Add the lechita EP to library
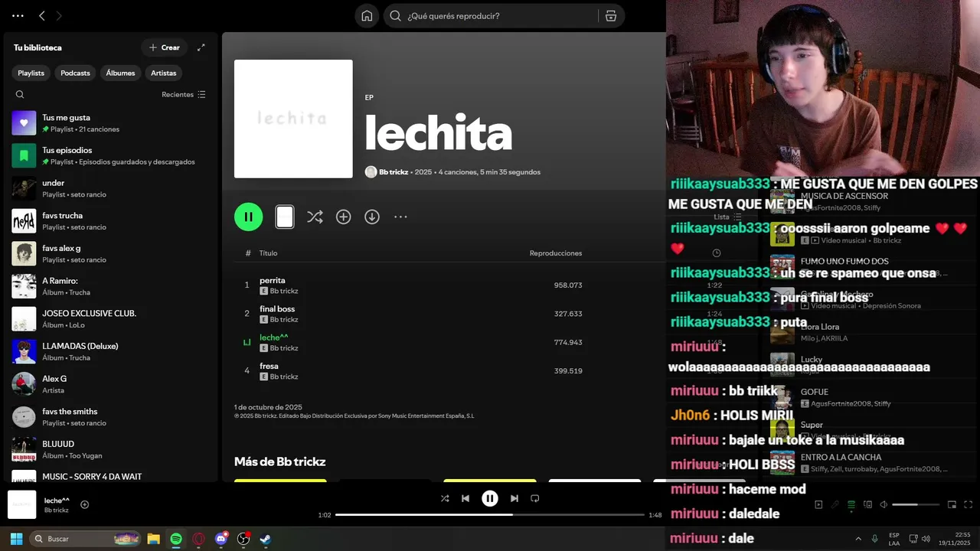The width and height of the screenshot is (980, 551). click(343, 217)
